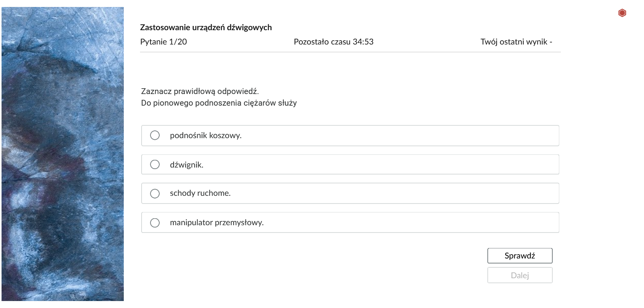
Task: Click the 'Do pionowego podnoszenia ciężarów służy' question
Action: [219, 103]
